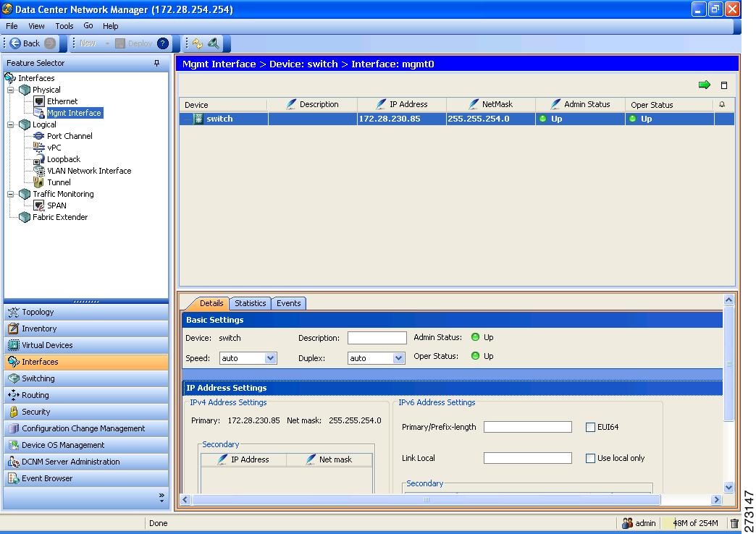Open the Switching navigation section
Viewport: 756px width, 534px height.
86,378
